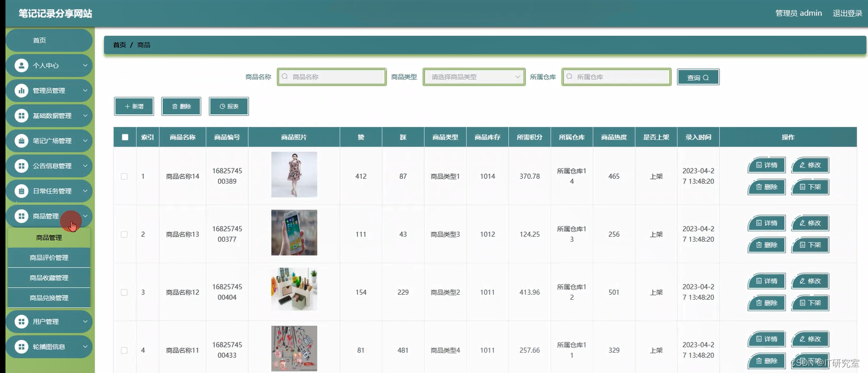The height and width of the screenshot is (373, 868).
Task: Check the checkbox for row 商品名称12
Action: point(124,293)
